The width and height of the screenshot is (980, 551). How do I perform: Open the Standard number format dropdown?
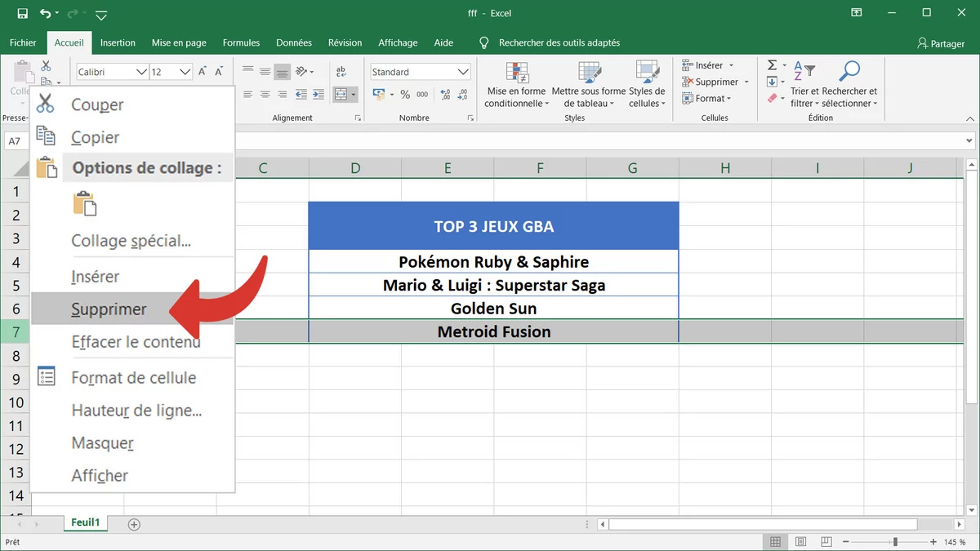463,72
